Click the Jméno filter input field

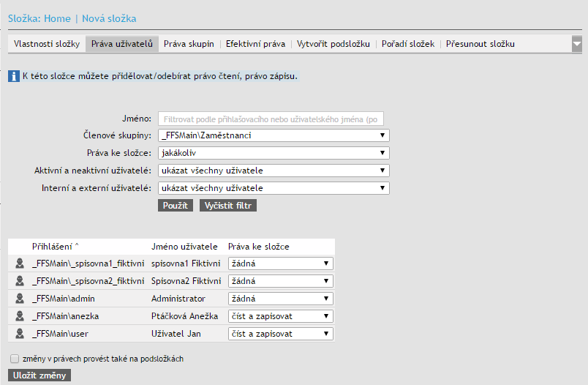point(271,119)
